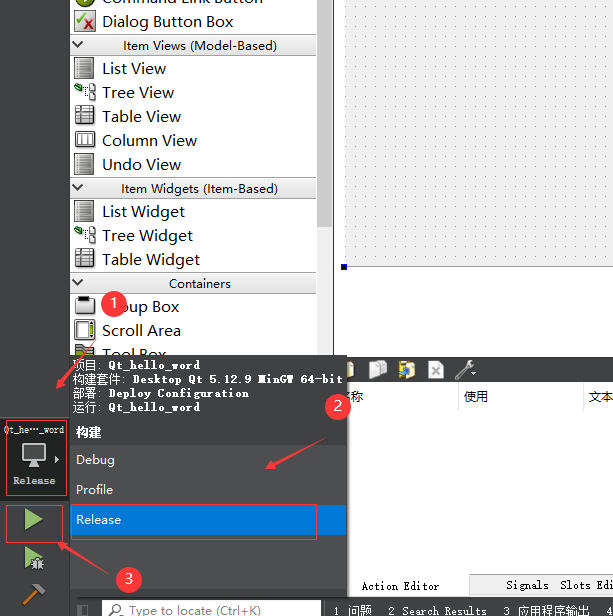This screenshot has width=613, height=616.
Task: Run the project with the green play button
Action: coord(34,519)
